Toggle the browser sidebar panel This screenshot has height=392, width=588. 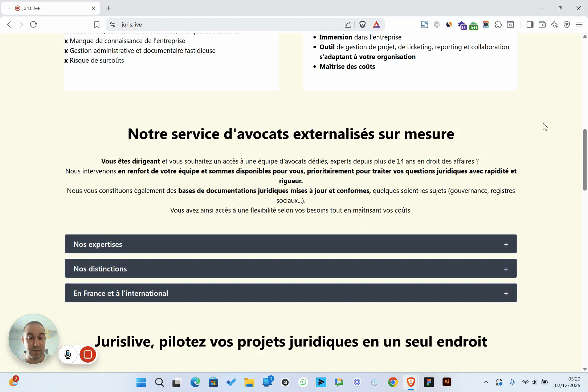click(530, 24)
